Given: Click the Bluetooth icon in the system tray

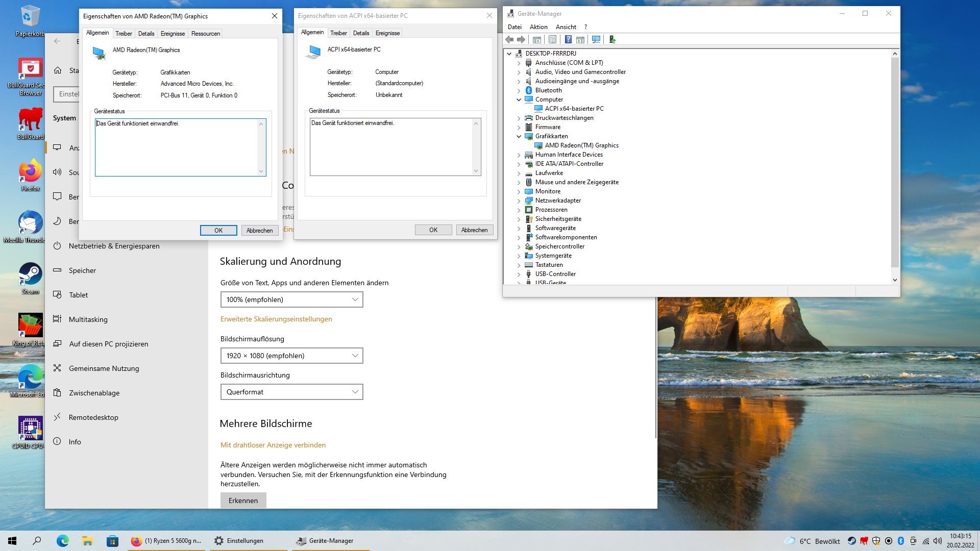Looking at the screenshot, I should (901, 541).
